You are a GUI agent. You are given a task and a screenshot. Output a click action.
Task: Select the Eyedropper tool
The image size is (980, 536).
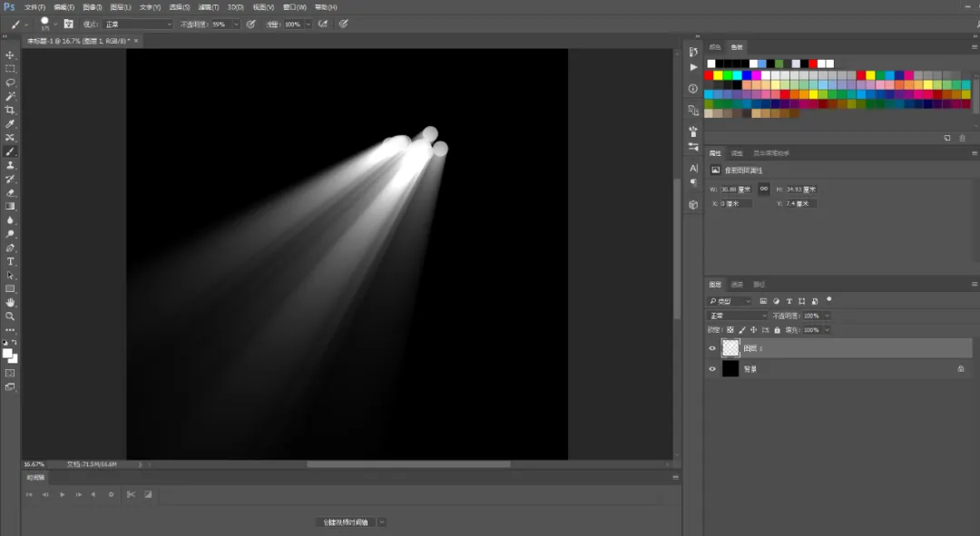click(x=10, y=123)
